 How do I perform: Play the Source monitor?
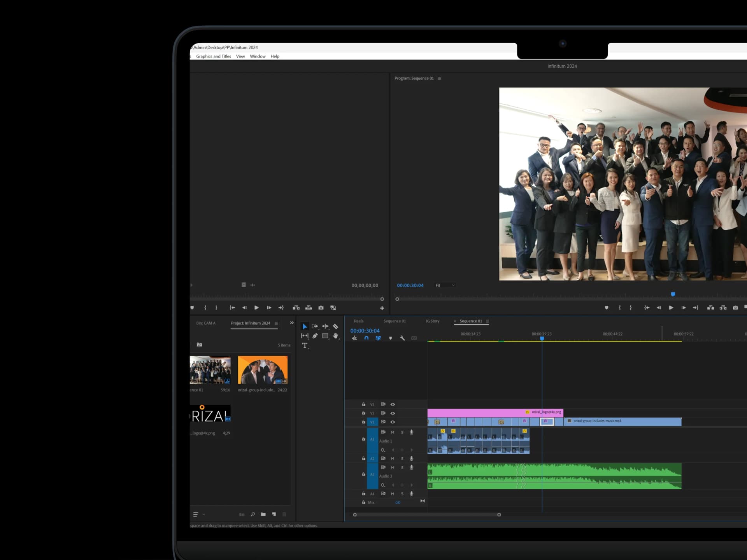coord(256,308)
